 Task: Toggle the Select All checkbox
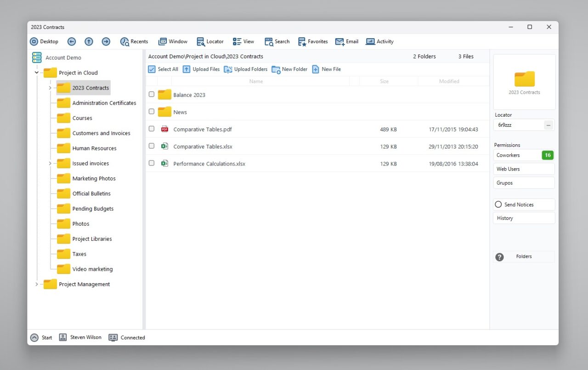click(x=152, y=69)
